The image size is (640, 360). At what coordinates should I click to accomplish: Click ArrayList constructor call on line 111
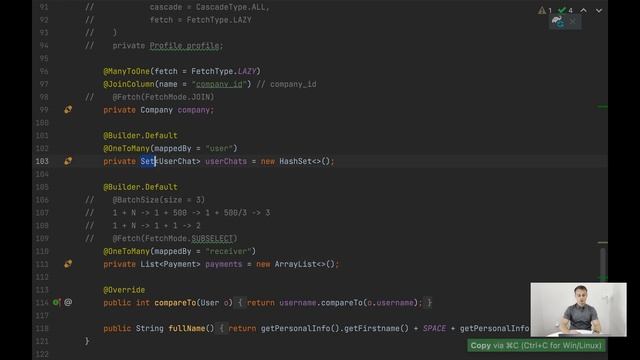coord(304,264)
